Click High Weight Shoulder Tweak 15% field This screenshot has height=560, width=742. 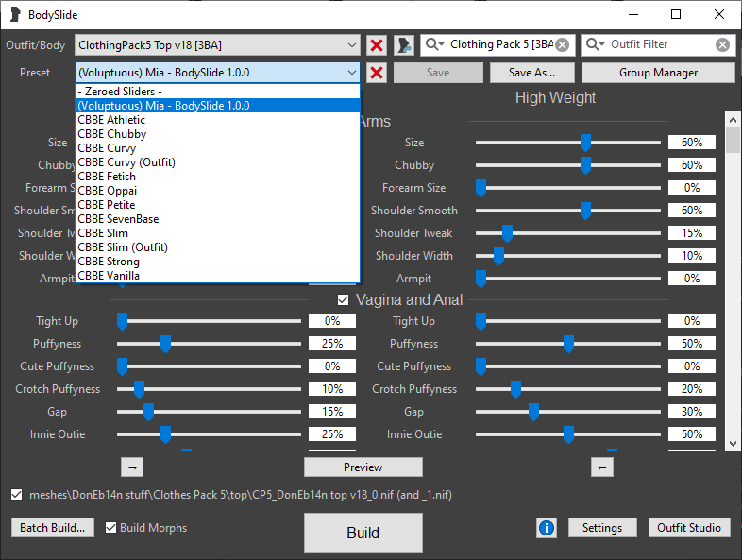tap(692, 233)
